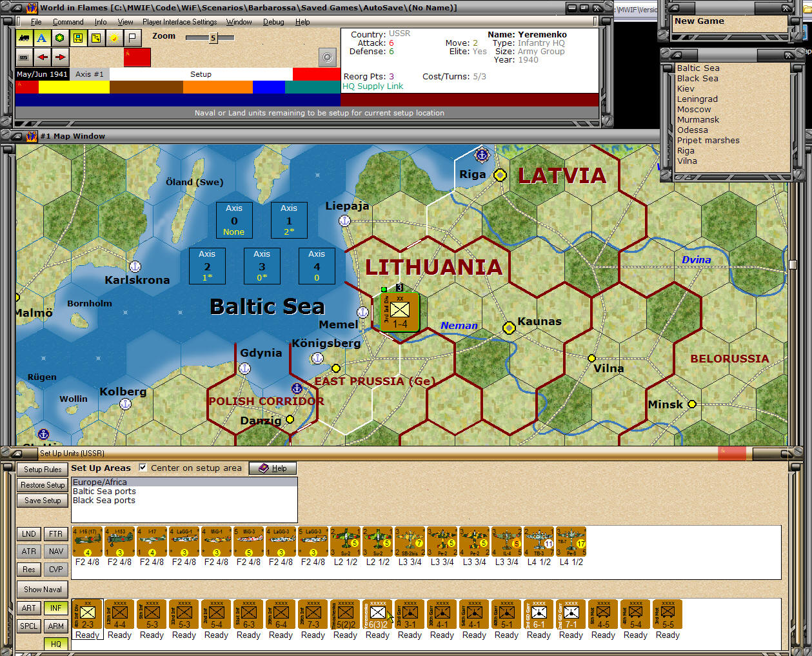Select the 5-5 motorized counter
Image resolution: width=812 pixels, height=656 pixels.
[668, 615]
